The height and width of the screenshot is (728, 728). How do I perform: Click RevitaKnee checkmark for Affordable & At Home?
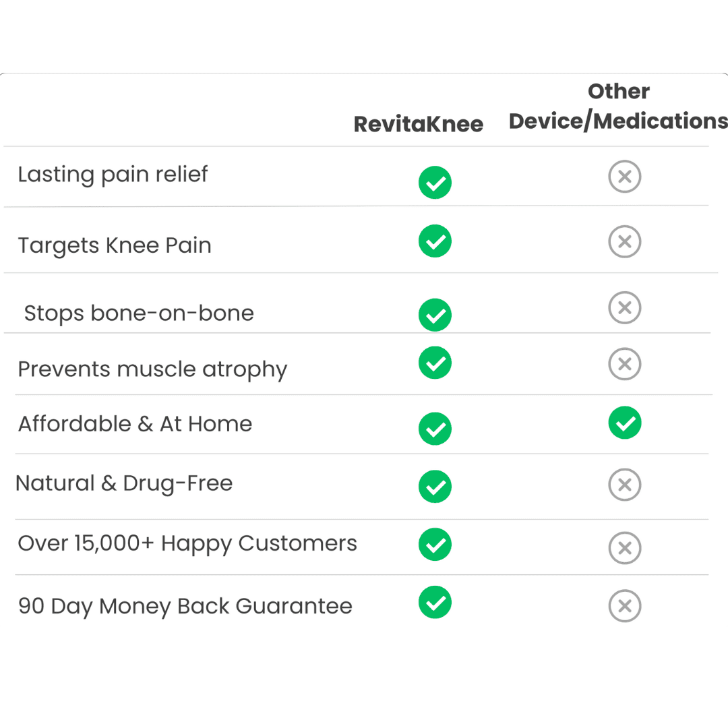[435, 429]
